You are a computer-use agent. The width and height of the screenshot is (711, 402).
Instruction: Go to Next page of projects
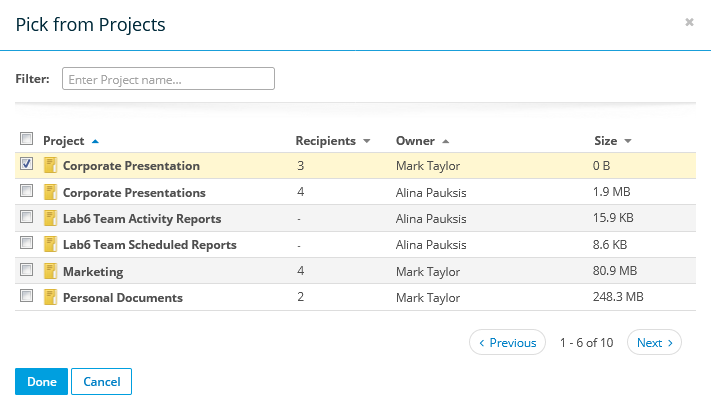coord(654,343)
